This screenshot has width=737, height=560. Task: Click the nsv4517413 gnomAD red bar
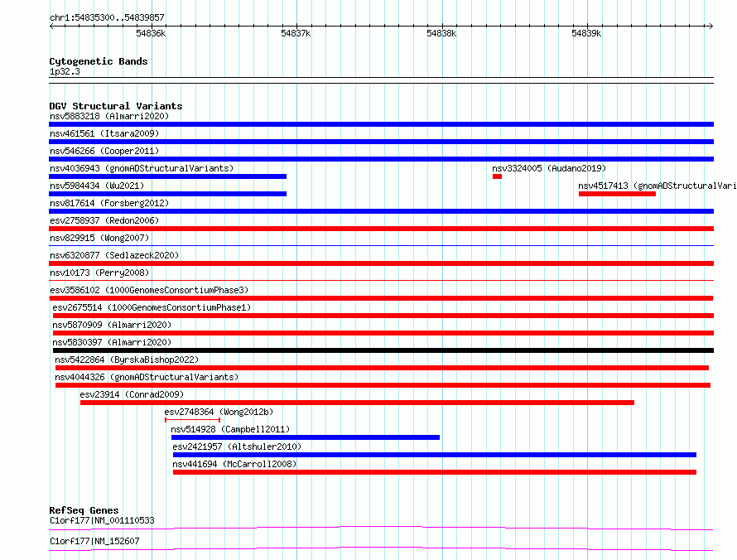(x=617, y=194)
